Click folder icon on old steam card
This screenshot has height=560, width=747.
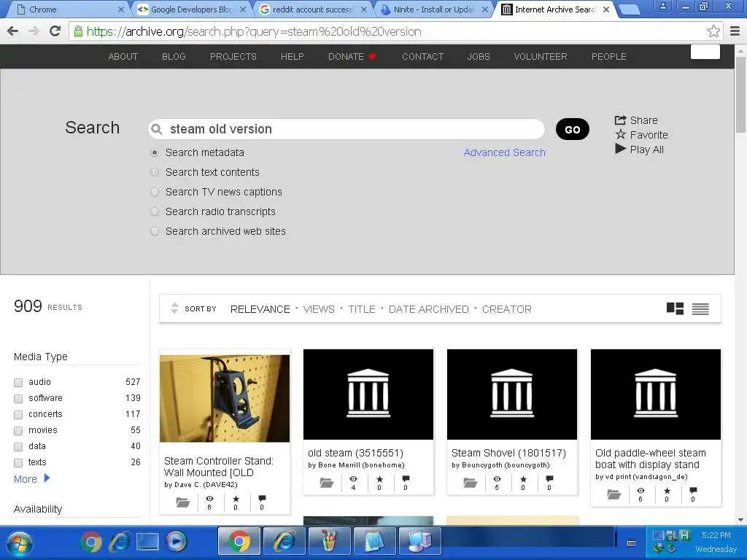pyautogui.click(x=326, y=483)
